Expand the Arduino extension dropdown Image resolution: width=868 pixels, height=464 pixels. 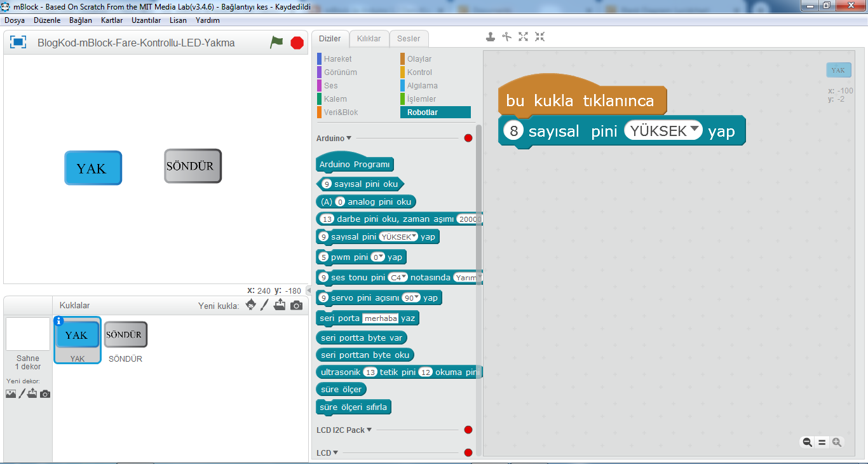point(349,138)
